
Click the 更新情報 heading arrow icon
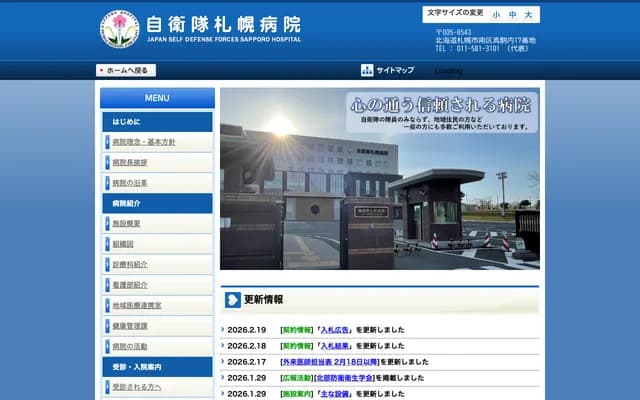tap(233, 300)
